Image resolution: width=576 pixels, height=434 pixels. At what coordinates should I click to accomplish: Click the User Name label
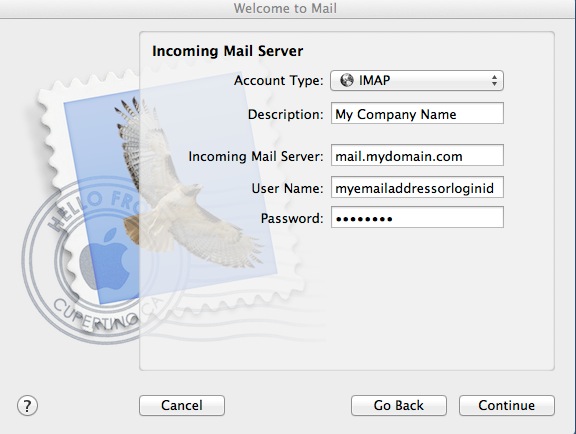click(x=288, y=188)
